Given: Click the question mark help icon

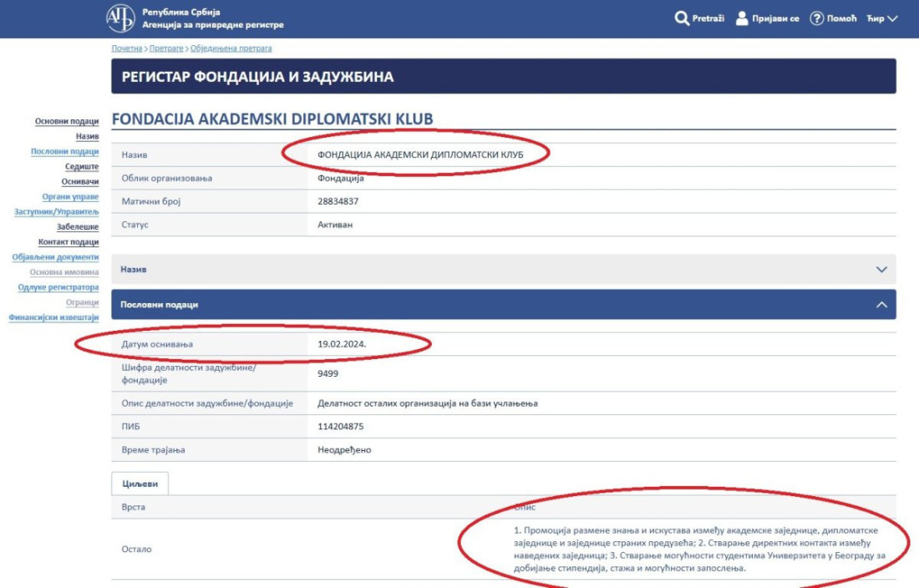Looking at the screenshot, I should tap(816, 18).
